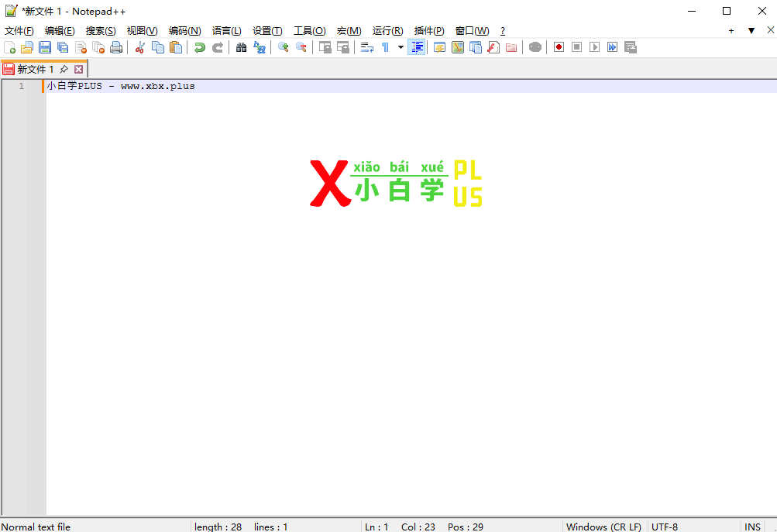Click the Save All icon

(62, 46)
